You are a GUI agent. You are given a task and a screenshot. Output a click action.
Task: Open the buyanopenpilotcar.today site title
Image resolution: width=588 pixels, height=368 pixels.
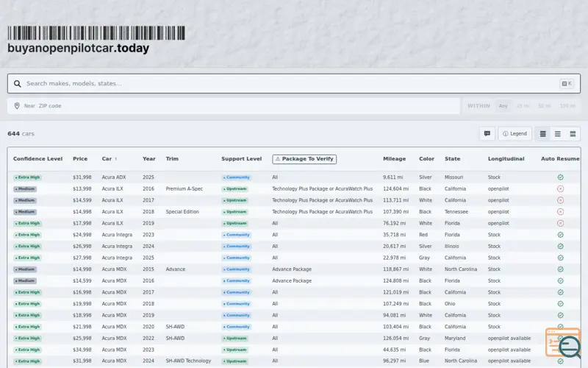[79, 48]
